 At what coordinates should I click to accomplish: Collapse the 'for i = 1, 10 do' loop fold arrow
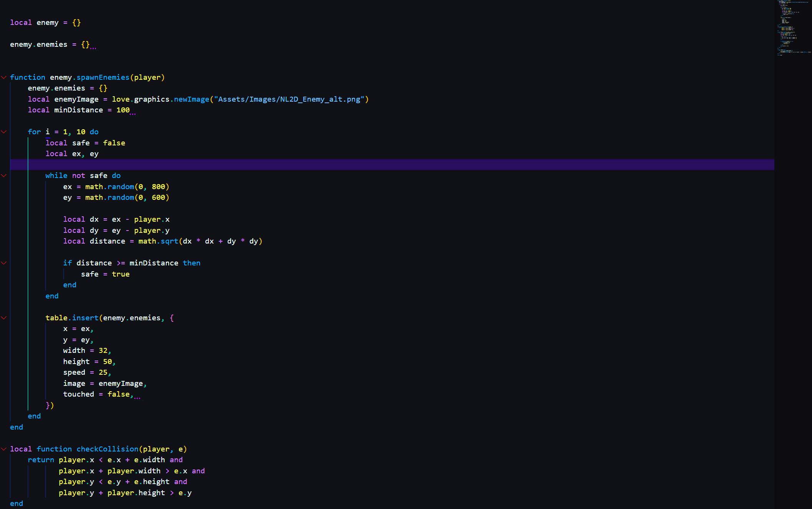pyautogui.click(x=4, y=132)
